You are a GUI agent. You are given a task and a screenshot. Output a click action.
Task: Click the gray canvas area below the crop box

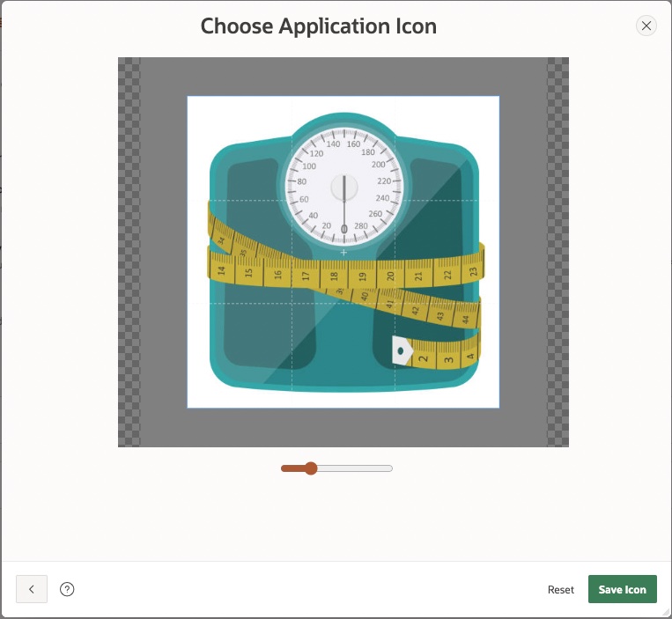(x=343, y=427)
